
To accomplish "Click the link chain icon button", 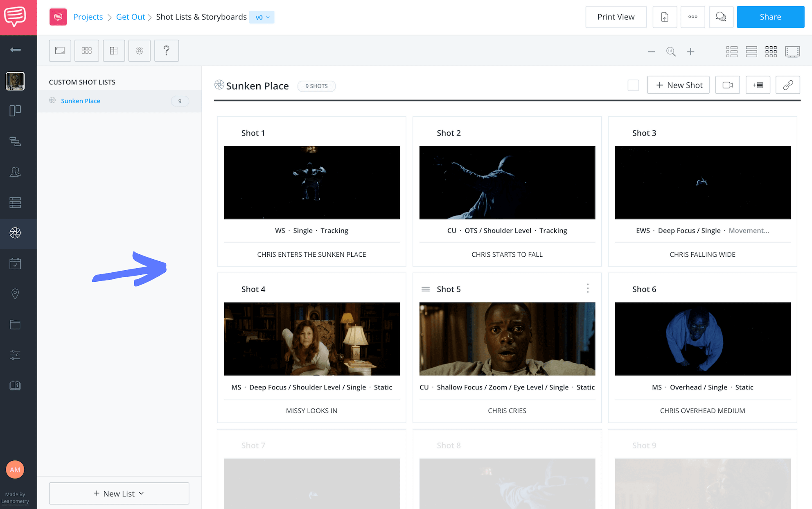I will click(788, 85).
